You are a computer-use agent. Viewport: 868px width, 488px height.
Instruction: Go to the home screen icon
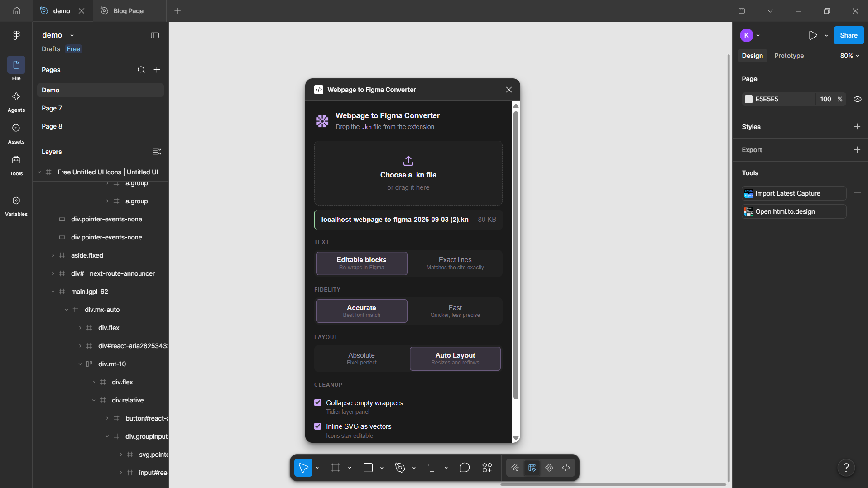point(17,10)
